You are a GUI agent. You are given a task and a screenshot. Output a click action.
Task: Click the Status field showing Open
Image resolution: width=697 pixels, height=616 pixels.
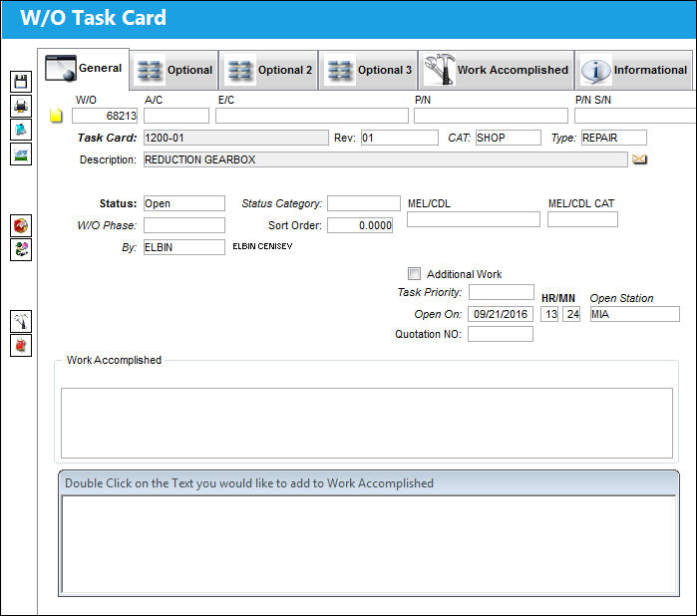point(184,203)
